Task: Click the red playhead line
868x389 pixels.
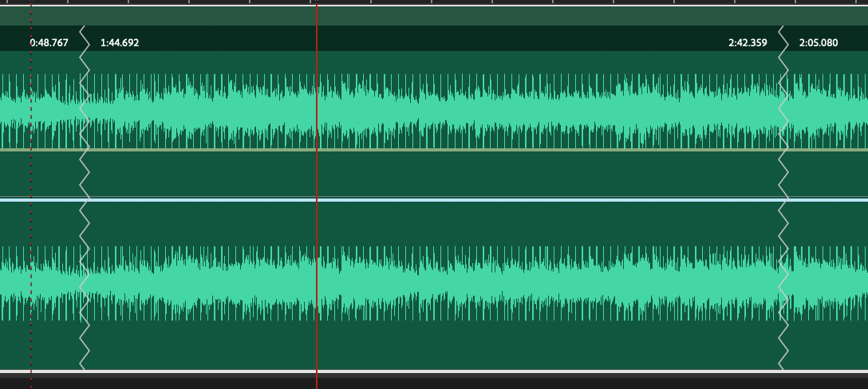Action: tap(317, 194)
